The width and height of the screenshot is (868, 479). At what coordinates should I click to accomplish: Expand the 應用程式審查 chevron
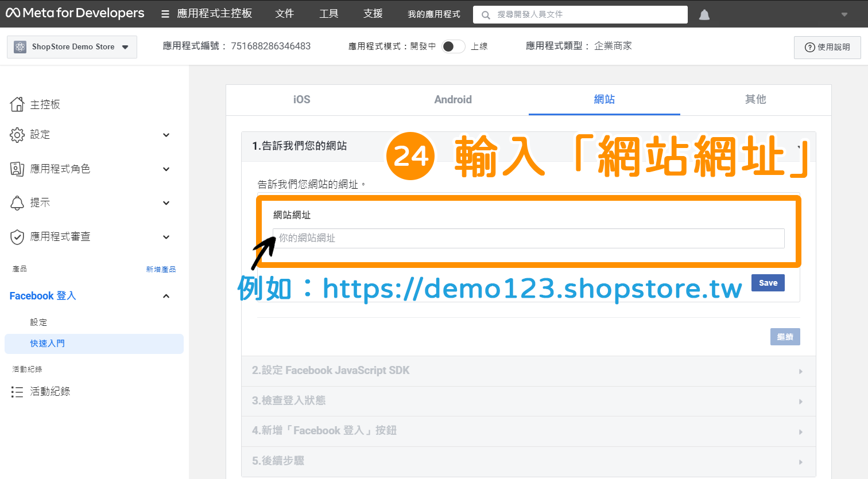tap(166, 237)
